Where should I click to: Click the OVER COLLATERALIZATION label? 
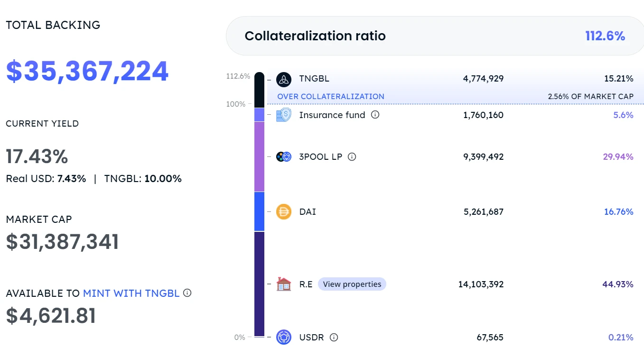tap(331, 96)
